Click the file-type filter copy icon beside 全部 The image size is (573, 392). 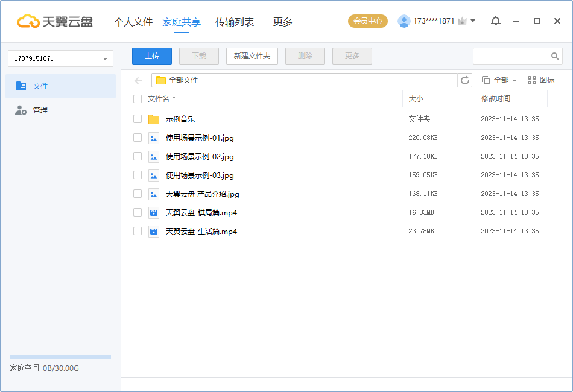486,80
